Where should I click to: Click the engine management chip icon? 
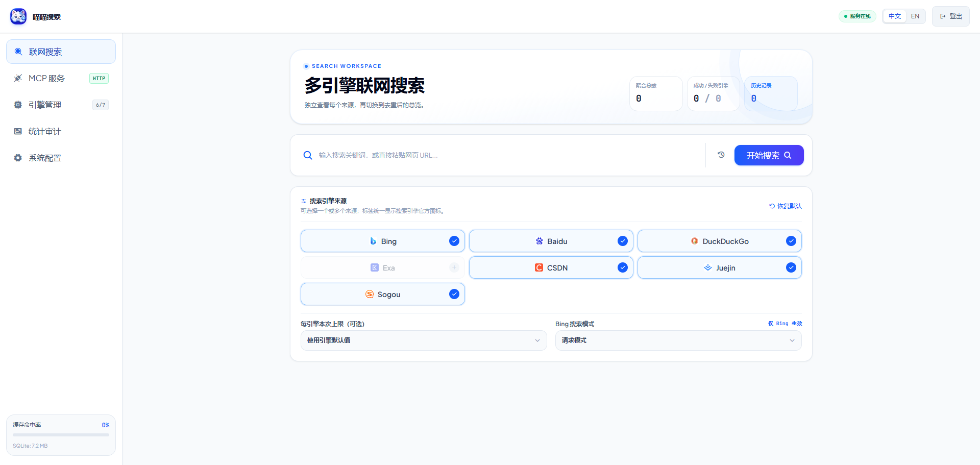coord(18,105)
